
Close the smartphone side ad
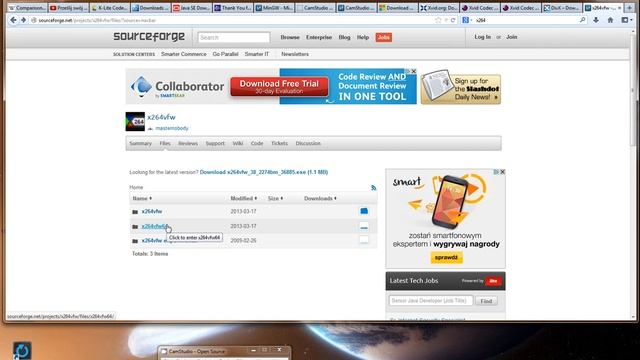point(502,172)
